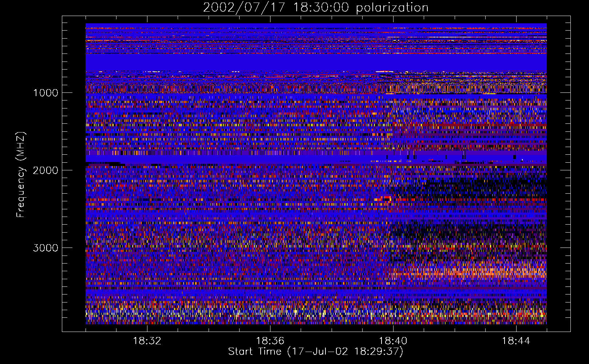Click the 18:32 time tick label
Image resolution: width=589 pixels, height=364 pixels.
[x=147, y=341]
